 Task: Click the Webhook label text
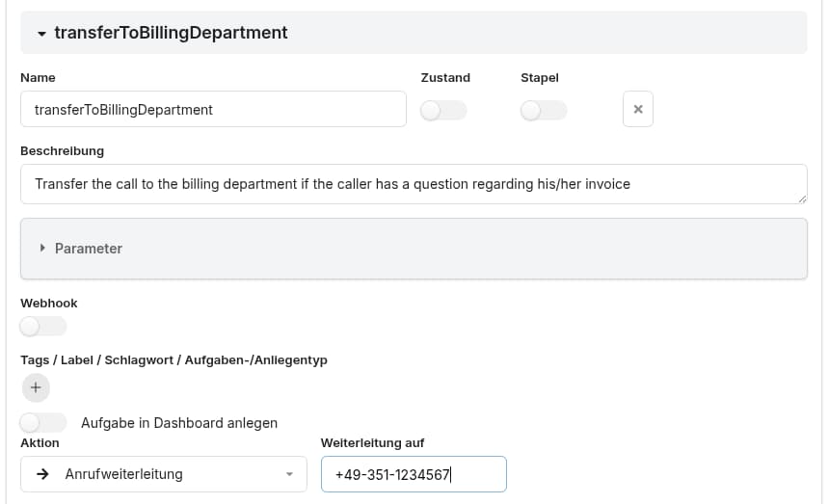48,303
